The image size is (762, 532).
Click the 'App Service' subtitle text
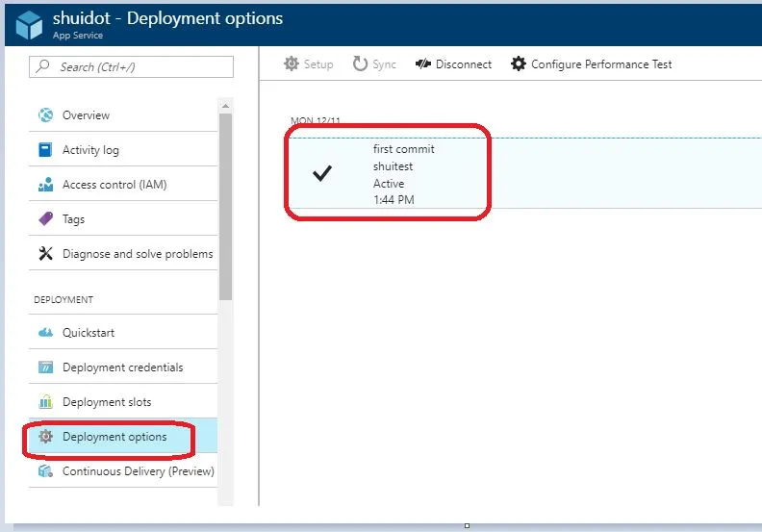pos(78,36)
